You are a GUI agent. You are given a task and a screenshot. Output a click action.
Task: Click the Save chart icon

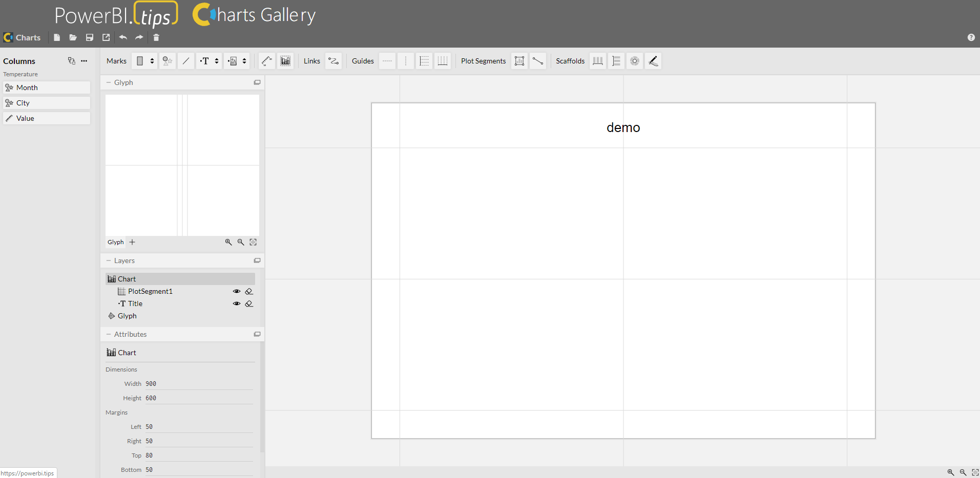pyautogui.click(x=90, y=37)
